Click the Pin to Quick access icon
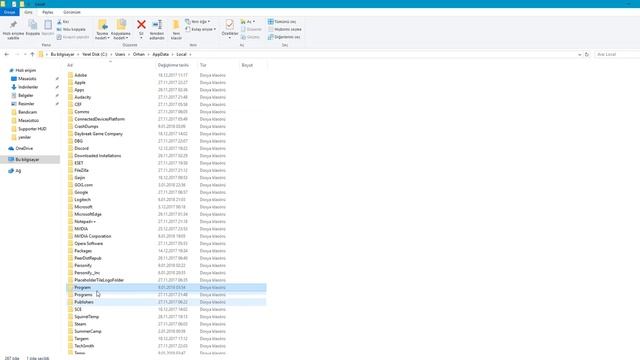Viewport: 640px width, 360px height. point(13,25)
